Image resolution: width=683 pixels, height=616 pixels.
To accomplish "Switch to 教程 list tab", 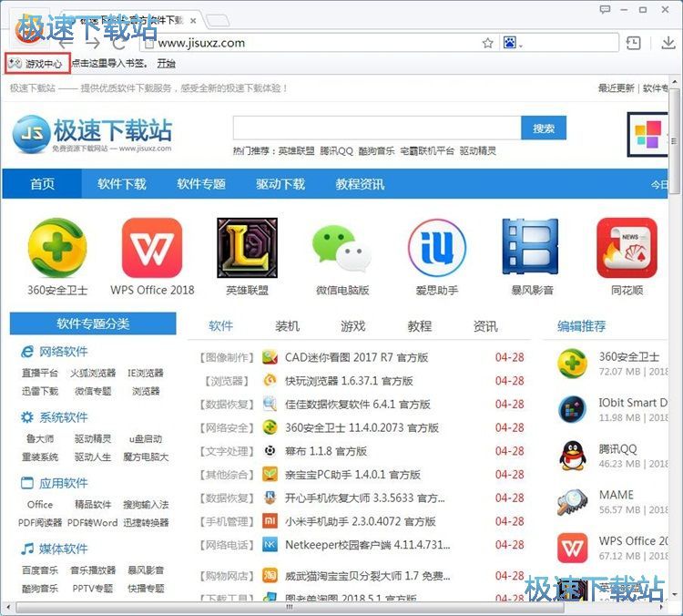I will coord(420,325).
